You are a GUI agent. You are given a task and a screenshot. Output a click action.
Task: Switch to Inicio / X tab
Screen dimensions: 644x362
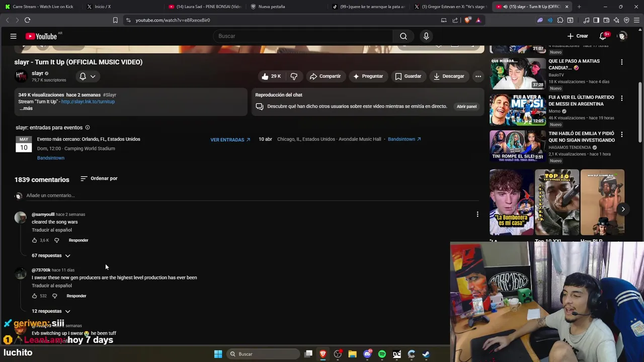tap(121, 7)
